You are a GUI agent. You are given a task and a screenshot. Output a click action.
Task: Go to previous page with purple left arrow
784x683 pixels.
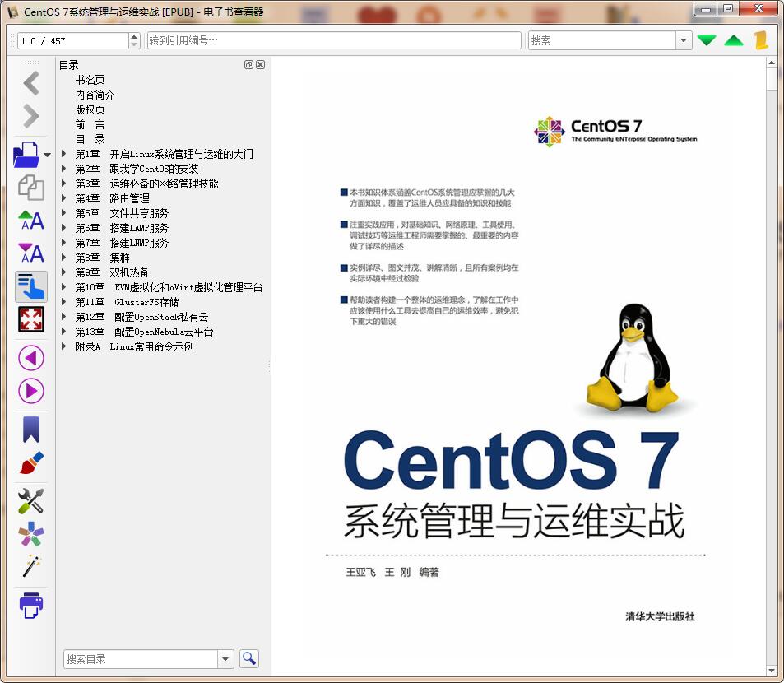pos(31,358)
